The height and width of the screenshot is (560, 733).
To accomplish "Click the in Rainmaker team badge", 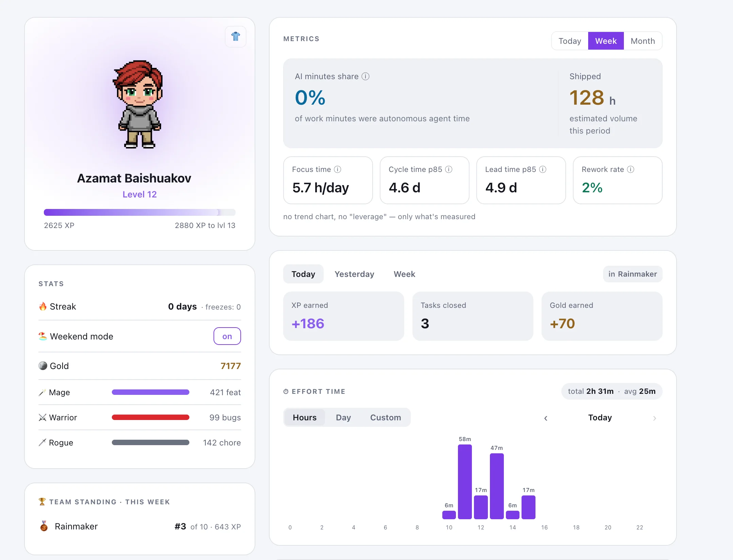I will [633, 274].
